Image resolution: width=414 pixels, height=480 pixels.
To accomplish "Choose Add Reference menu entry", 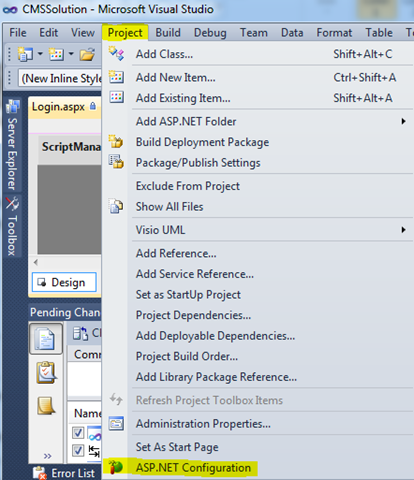I will (x=257, y=253).
